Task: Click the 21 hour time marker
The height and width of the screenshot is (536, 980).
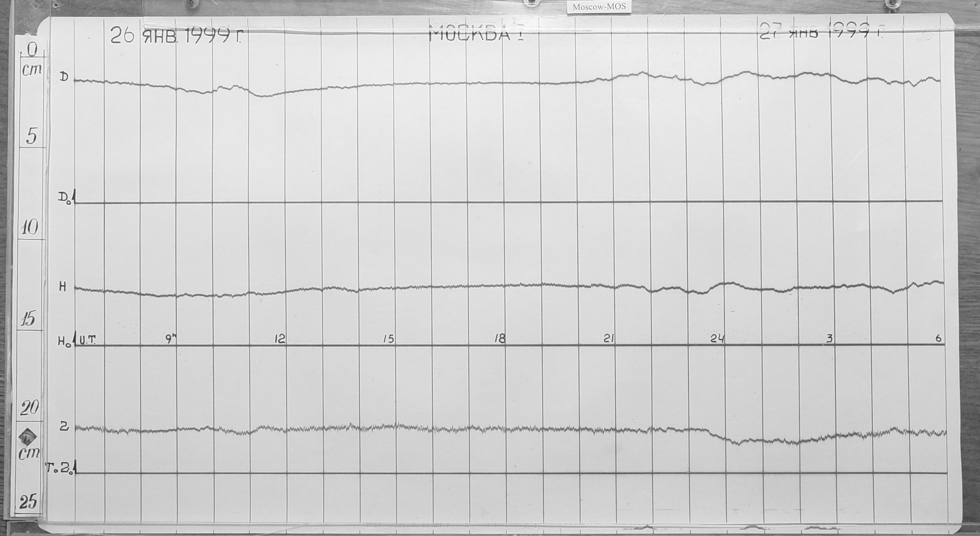Action: tap(608, 339)
